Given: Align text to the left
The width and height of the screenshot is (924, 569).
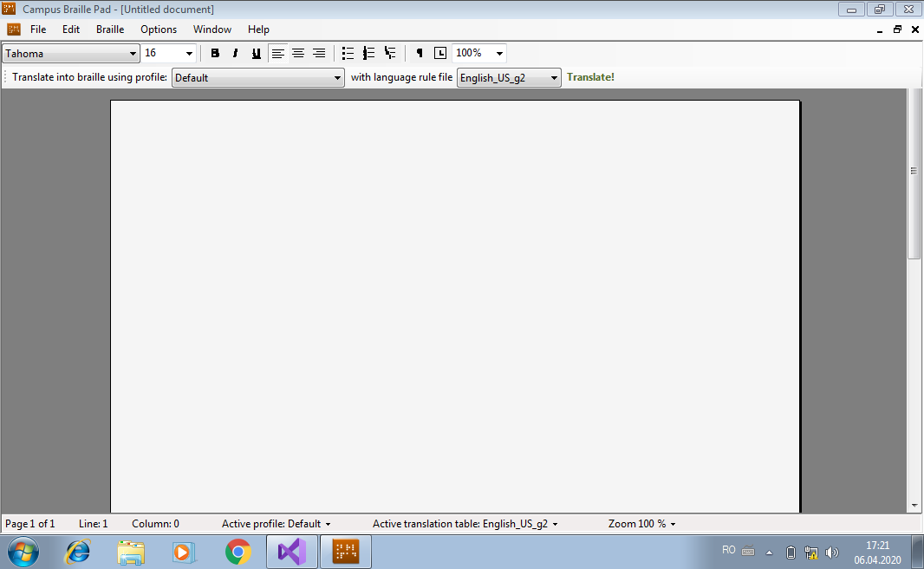Looking at the screenshot, I should 277,54.
